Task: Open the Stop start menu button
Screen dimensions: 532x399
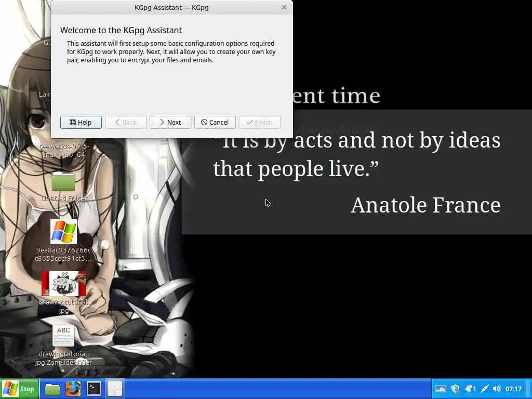Action: tap(19, 389)
